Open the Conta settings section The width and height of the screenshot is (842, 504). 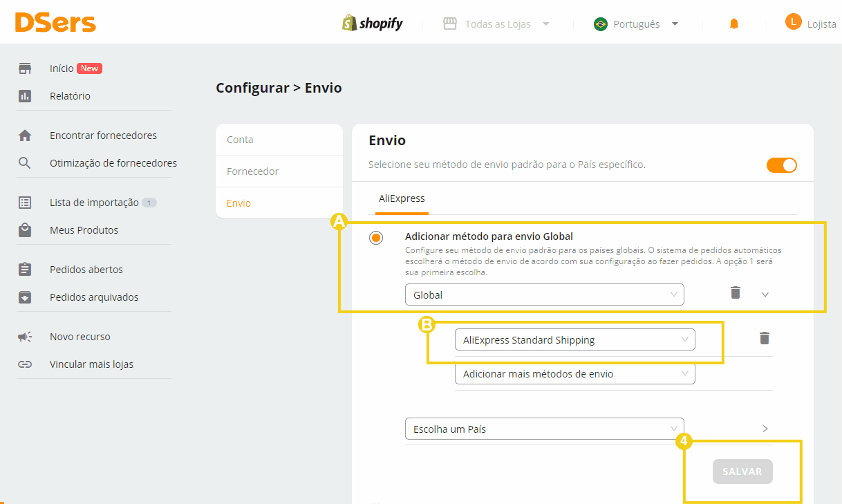point(279,140)
